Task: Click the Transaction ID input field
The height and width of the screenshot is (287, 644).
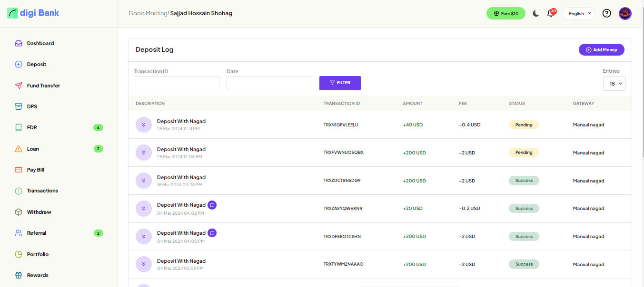Action: (x=176, y=83)
